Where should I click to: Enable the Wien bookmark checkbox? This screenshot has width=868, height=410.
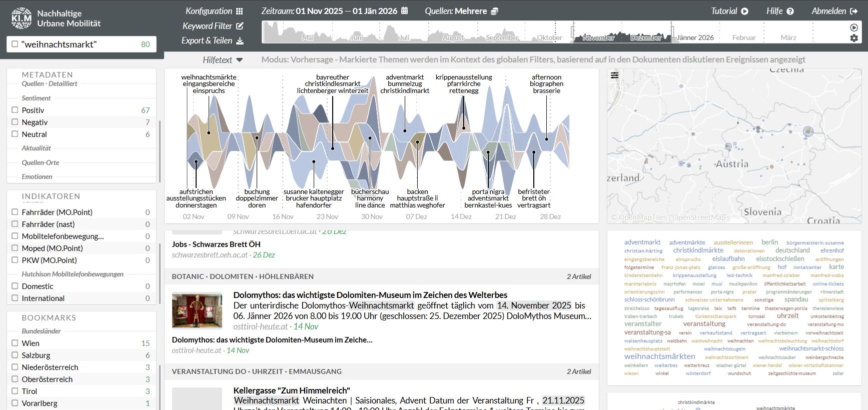tap(15, 343)
